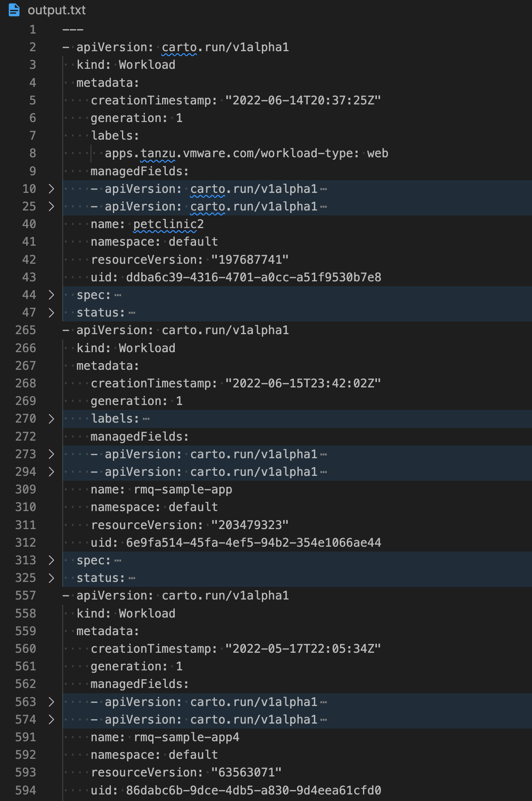Screen dimensions: 532x801
Task: Click resourceVersion value "197687741"
Action: tap(250, 260)
